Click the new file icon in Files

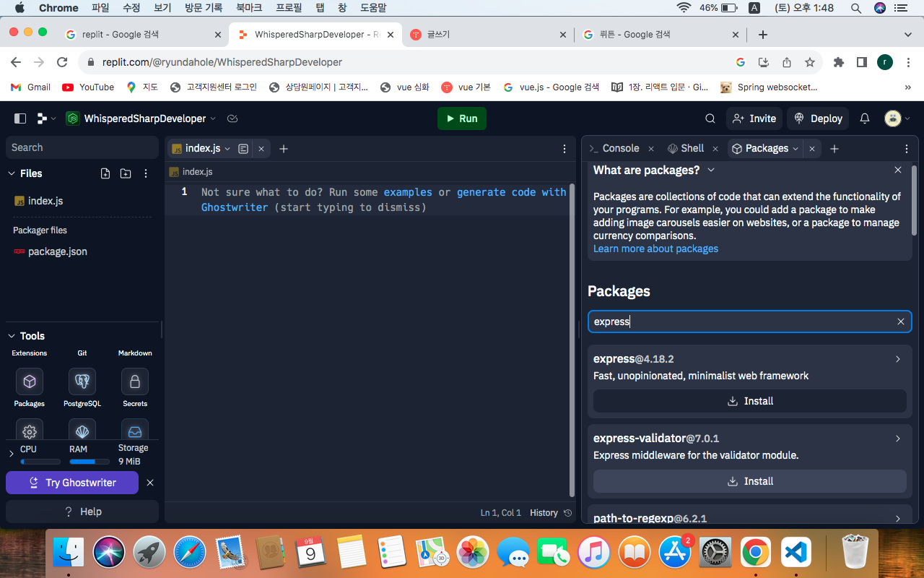105,173
